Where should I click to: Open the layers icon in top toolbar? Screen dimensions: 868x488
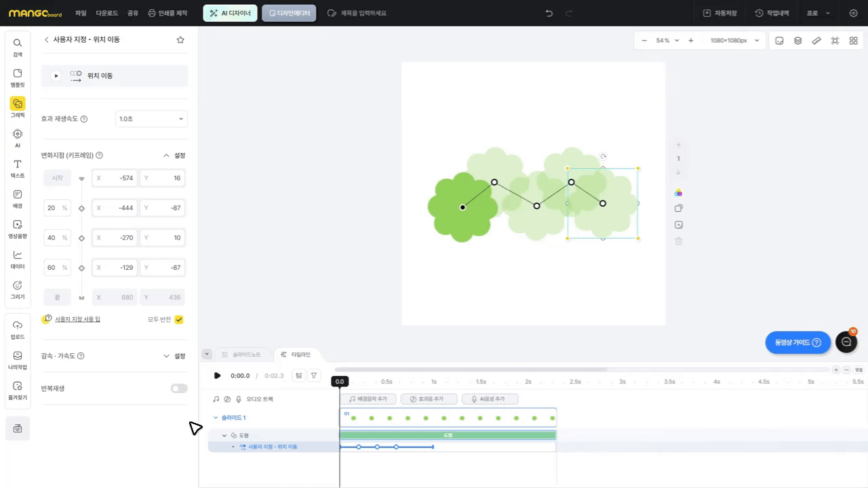click(x=798, y=41)
